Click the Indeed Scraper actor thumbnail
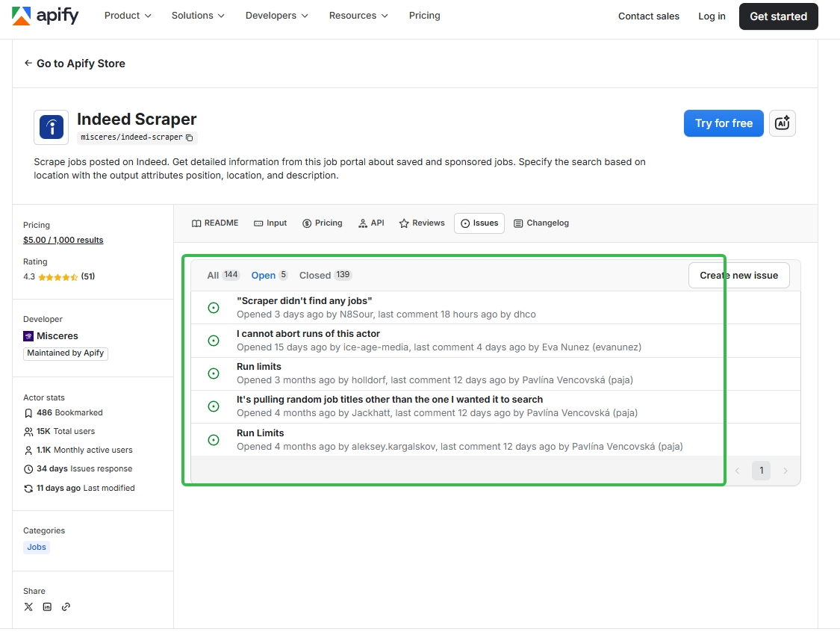840x632 pixels. click(x=50, y=127)
